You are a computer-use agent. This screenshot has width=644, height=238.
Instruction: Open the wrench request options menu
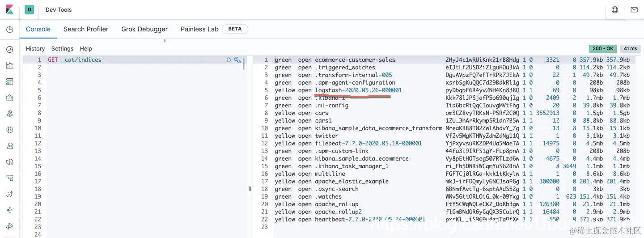pos(237,60)
